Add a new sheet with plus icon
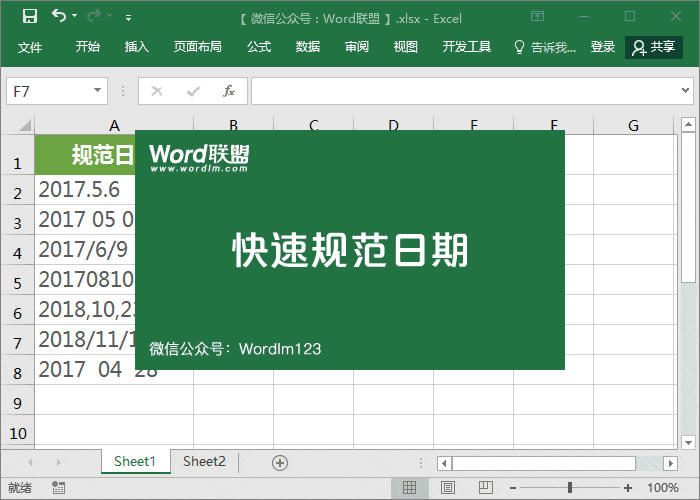Screen dimensions: 700x500 click(280, 462)
